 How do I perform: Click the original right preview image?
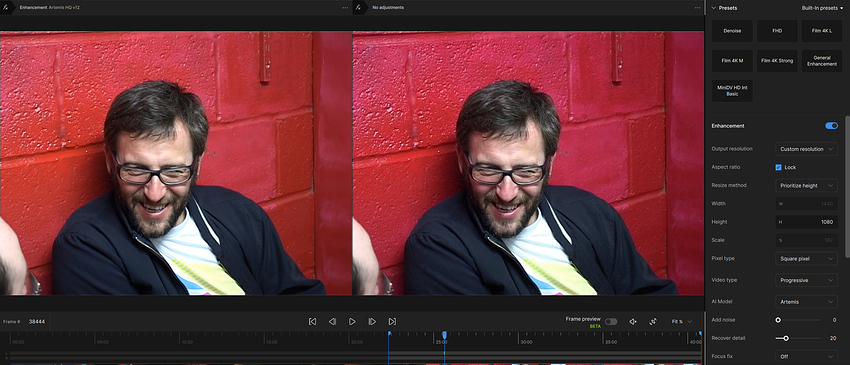point(528,163)
